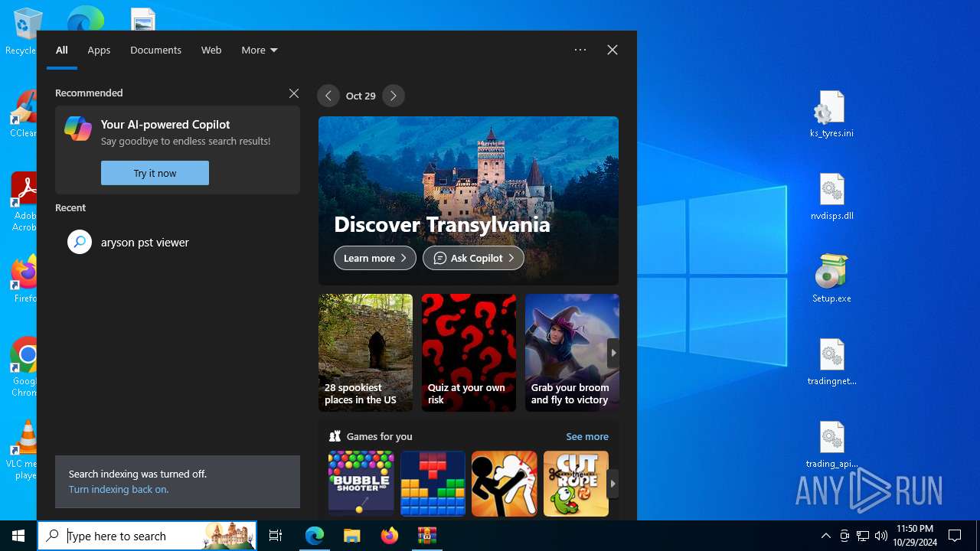
Task: Open the Quiz at your own risk card
Action: 469,353
